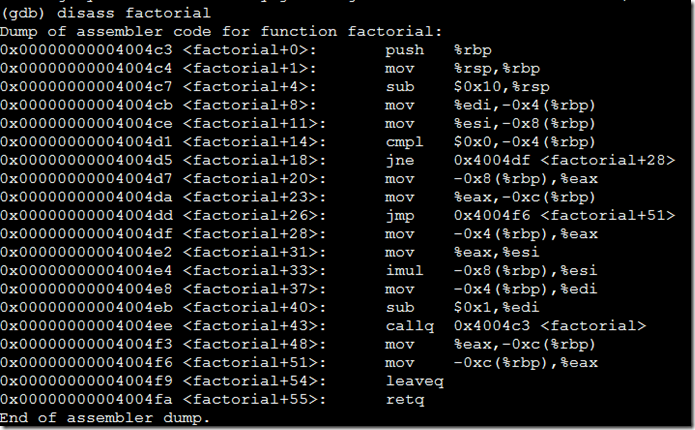Click the 'retq' instruction

(x=405, y=399)
